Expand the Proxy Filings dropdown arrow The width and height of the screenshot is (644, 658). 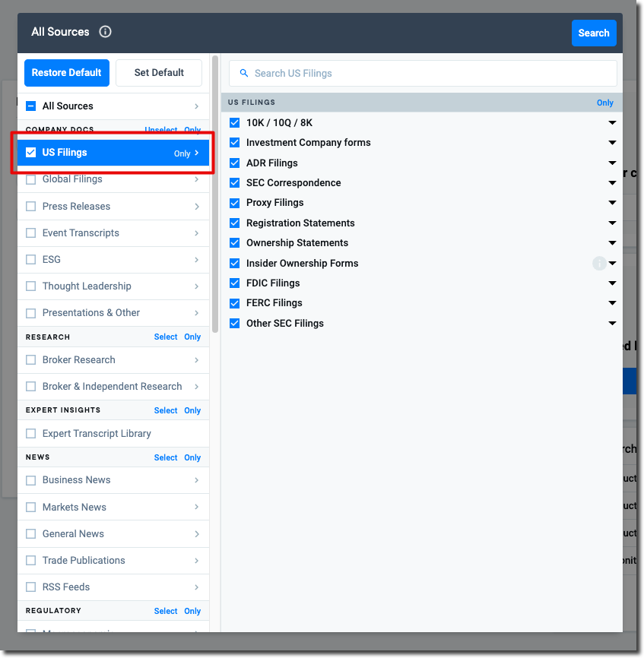(x=612, y=203)
